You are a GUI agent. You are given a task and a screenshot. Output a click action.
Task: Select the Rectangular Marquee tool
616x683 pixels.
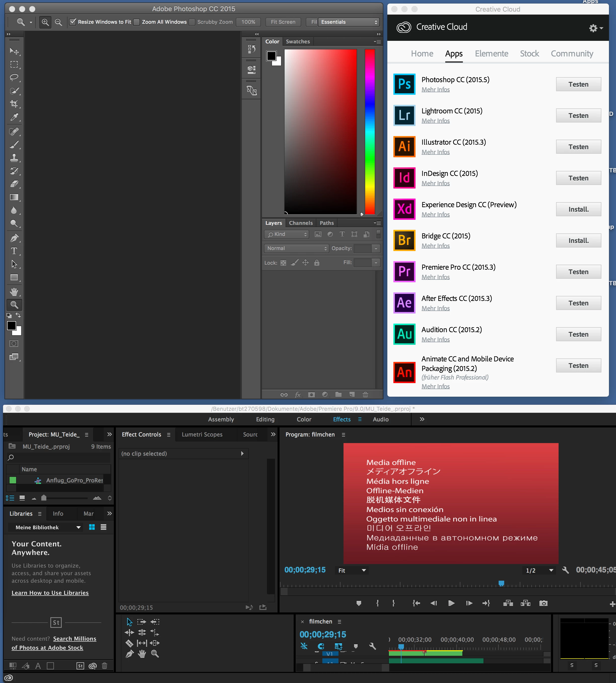click(14, 64)
